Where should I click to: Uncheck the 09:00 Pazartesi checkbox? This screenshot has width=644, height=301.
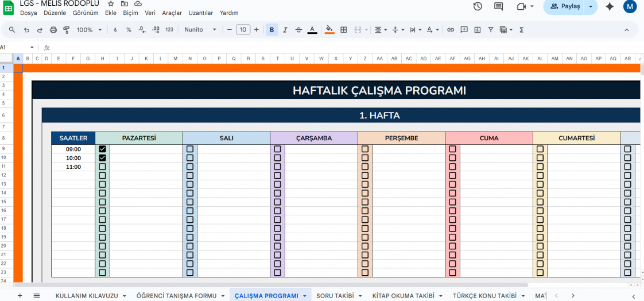[x=103, y=149]
